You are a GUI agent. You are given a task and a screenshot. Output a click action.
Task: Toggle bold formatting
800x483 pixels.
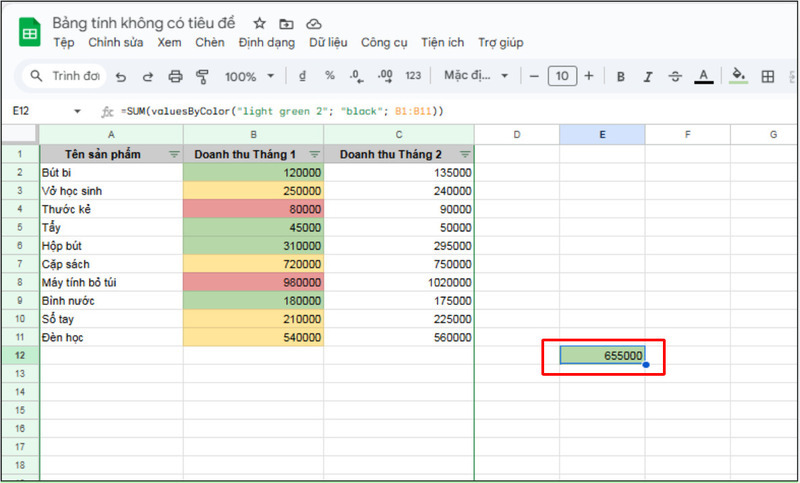tap(621, 76)
